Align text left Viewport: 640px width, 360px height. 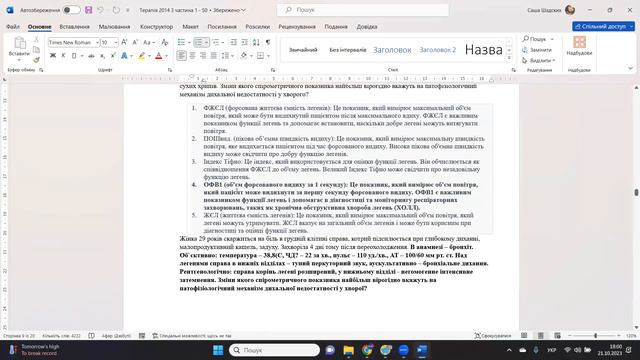tap(182, 56)
